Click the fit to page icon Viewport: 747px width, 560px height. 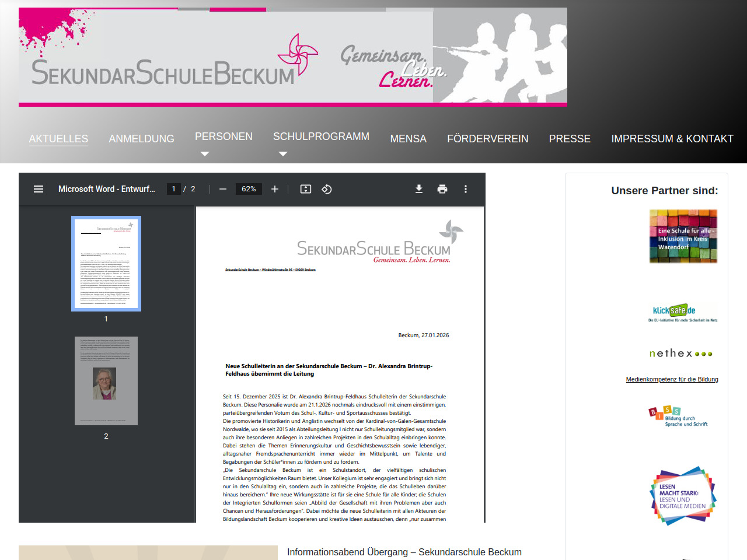(306, 189)
